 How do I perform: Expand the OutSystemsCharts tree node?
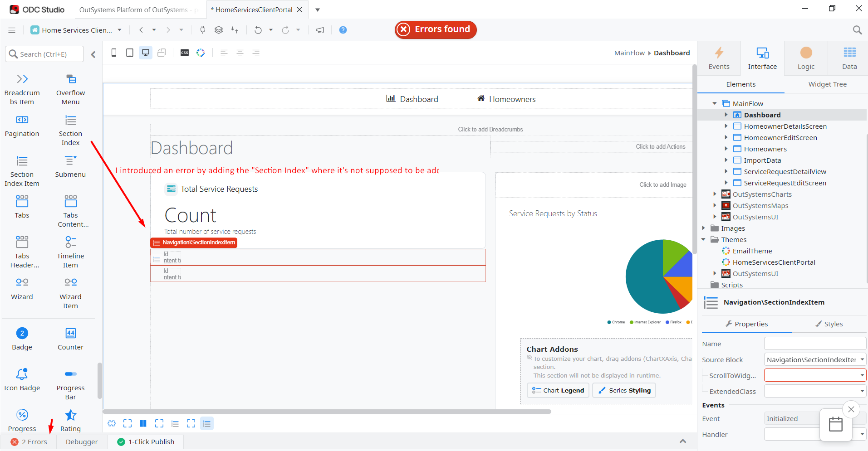(x=715, y=194)
